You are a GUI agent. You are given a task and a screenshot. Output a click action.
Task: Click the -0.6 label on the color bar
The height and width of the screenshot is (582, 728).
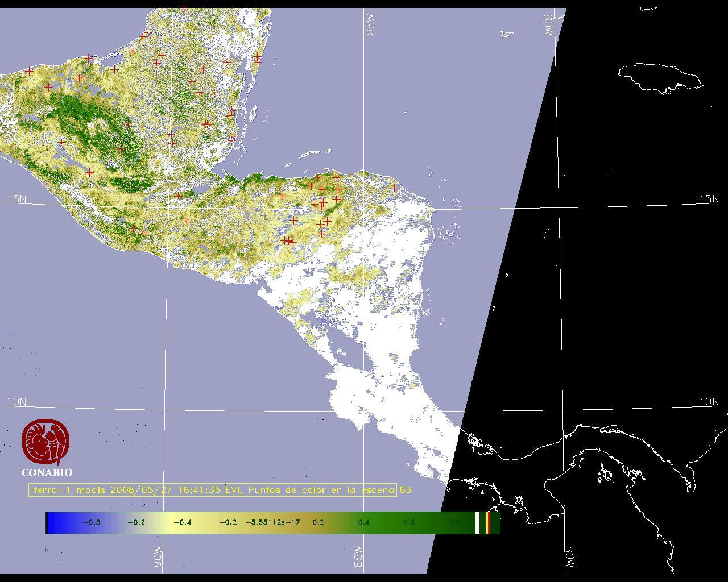[x=136, y=522]
